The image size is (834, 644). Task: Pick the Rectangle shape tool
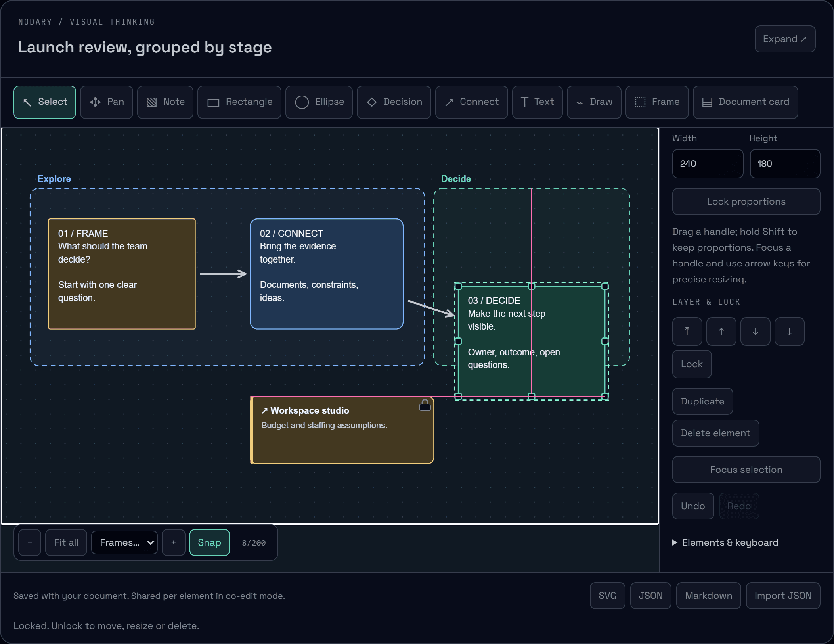239,102
